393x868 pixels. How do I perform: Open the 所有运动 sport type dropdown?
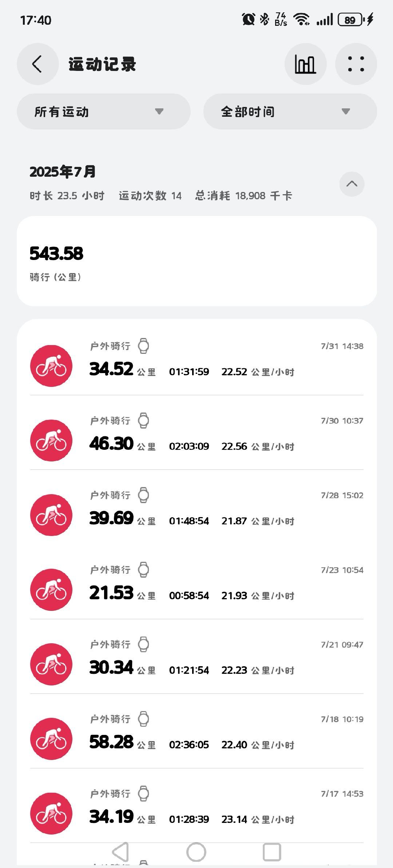[104, 112]
